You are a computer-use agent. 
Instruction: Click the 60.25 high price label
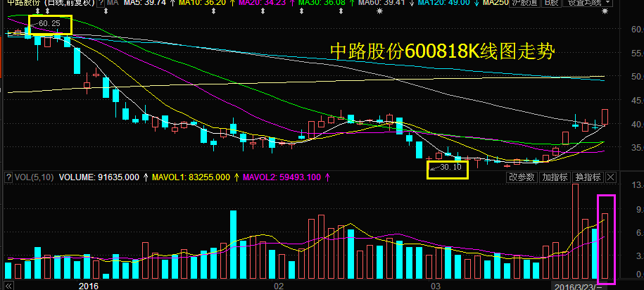pos(50,24)
